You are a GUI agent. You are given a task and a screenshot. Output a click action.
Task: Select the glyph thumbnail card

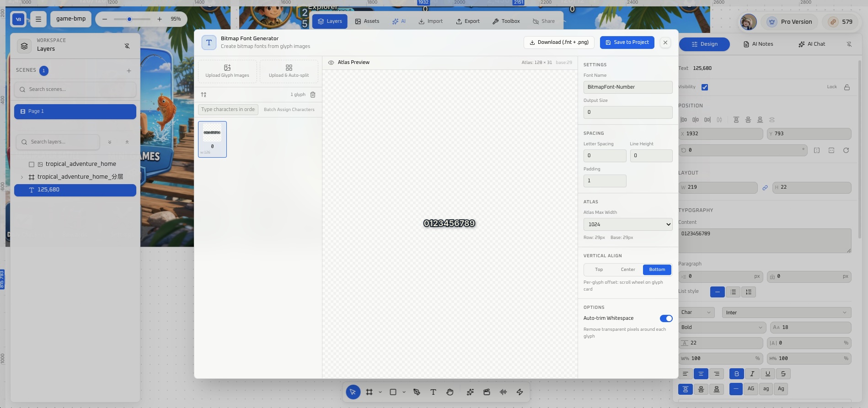tap(212, 139)
